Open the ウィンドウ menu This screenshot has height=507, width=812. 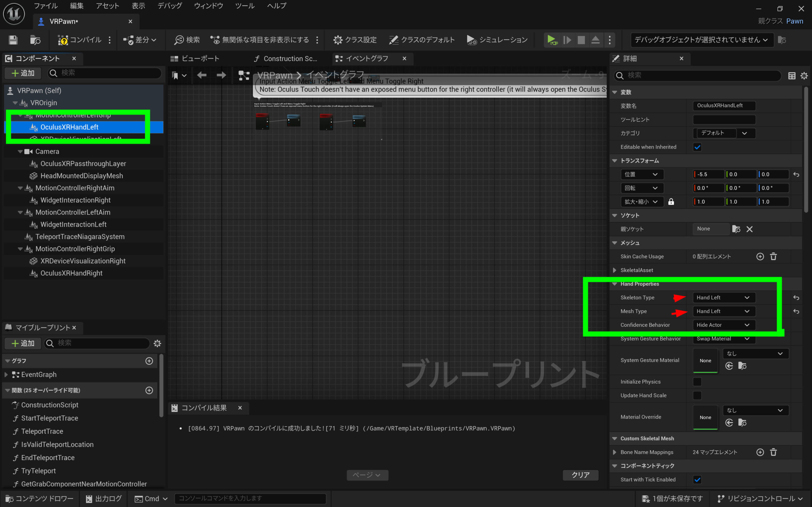[208, 6]
